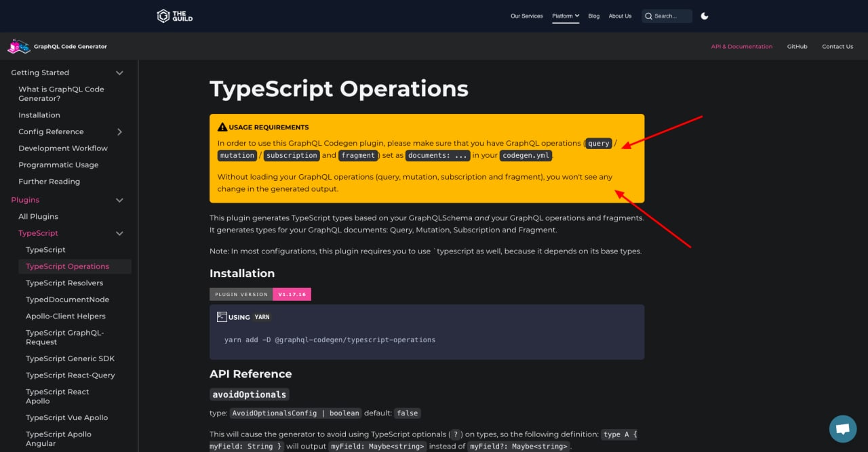
Task: Collapse the TypeScript sidebar group
Action: pos(119,233)
